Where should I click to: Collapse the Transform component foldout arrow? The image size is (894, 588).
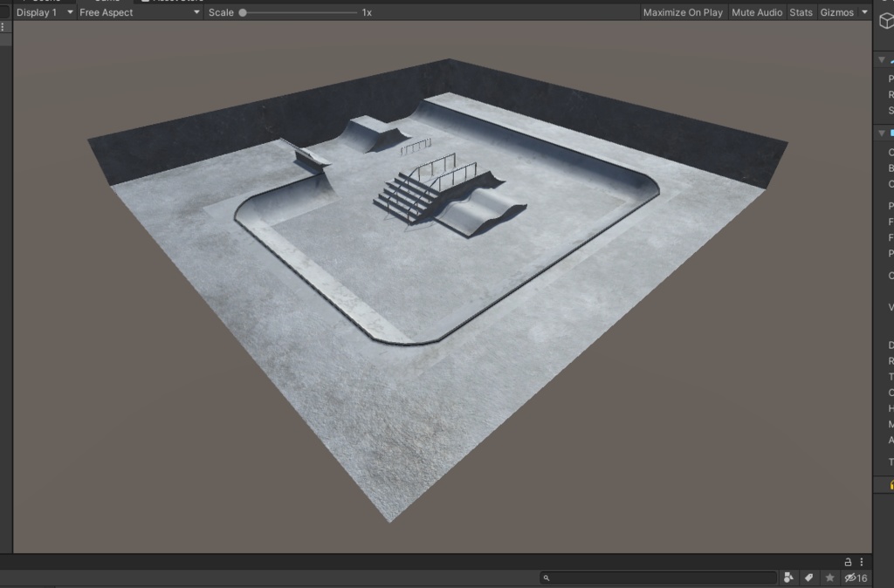pyautogui.click(x=882, y=59)
